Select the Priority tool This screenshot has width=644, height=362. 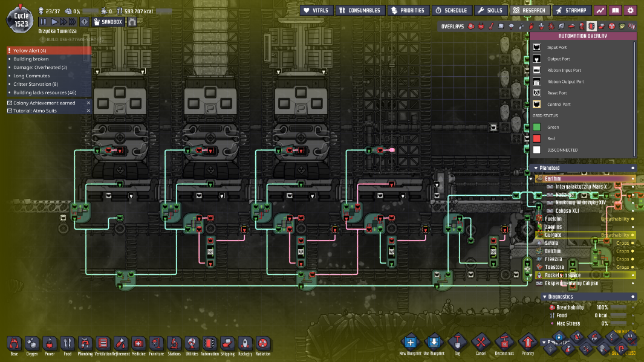[528, 344]
